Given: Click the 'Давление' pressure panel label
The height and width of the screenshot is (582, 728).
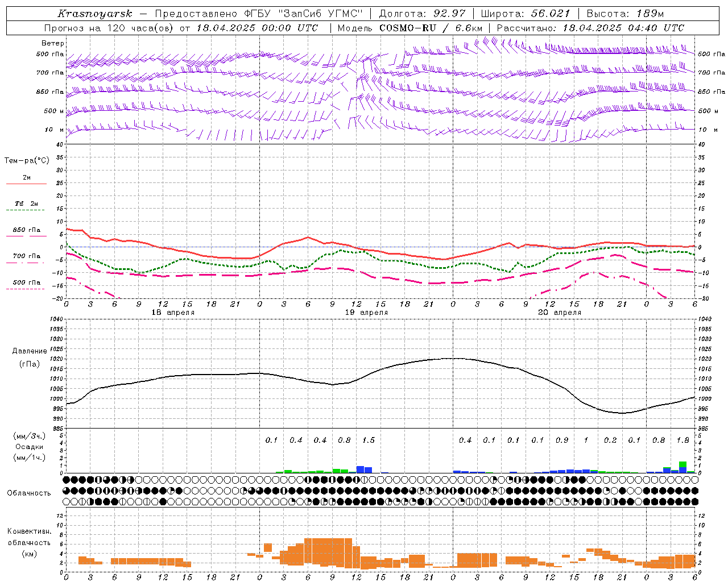Looking at the screenshot, I should [x=30, y=351].
